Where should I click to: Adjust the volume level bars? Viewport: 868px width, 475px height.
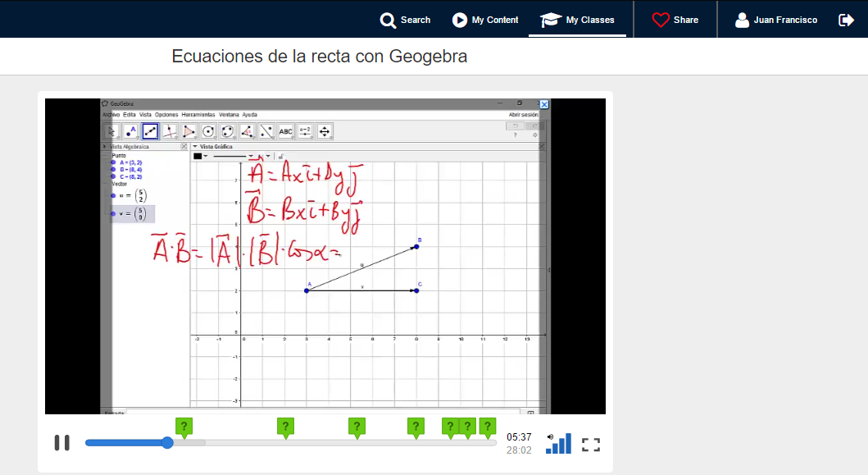pos(558,443)
